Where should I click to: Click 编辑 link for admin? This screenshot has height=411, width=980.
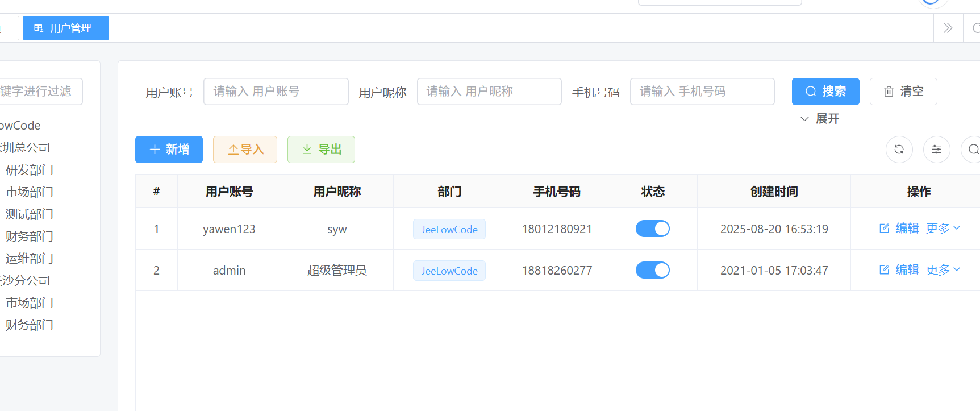pyautogui.click(x=907, y=270)
